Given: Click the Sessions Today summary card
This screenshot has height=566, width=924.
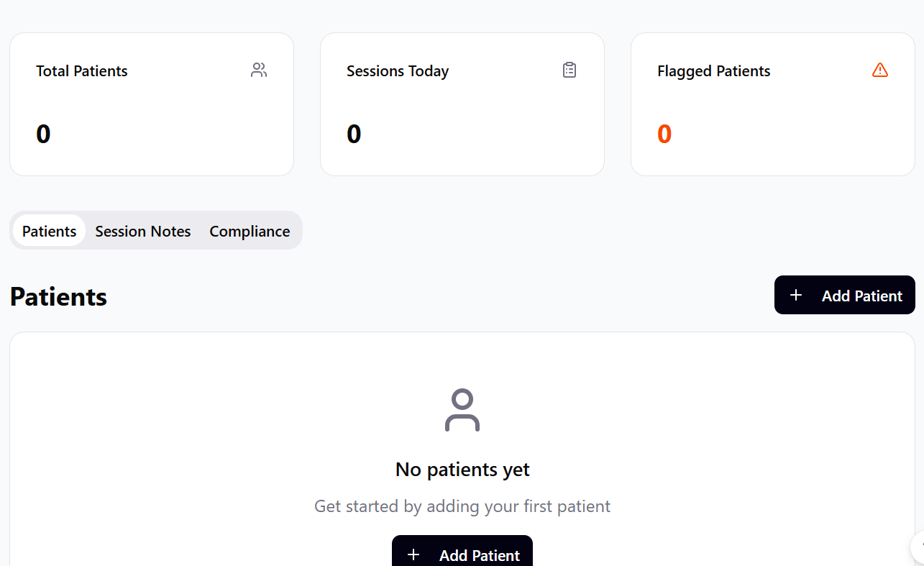Looking at the screenshot, I should click(462, 104).
